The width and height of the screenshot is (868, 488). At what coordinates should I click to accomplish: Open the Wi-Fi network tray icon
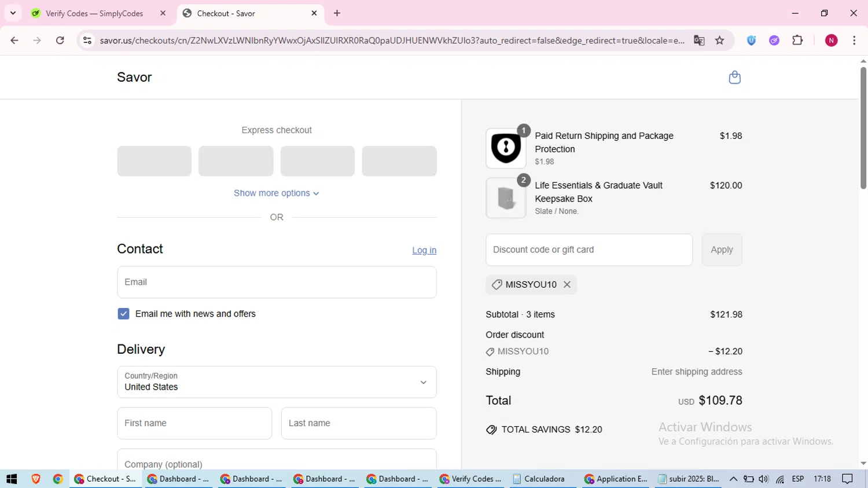tap(780, 479)
